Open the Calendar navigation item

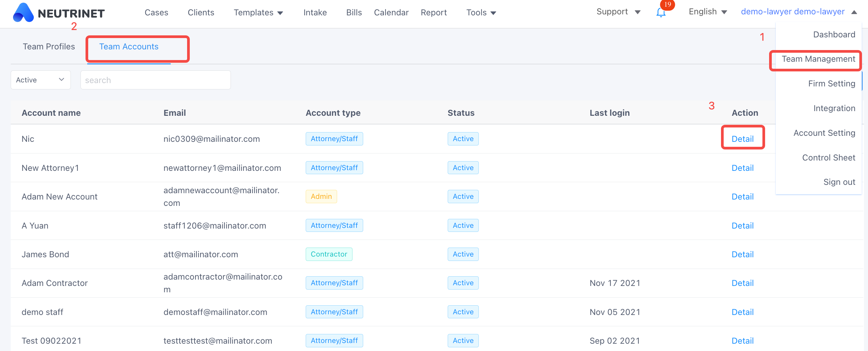pos(391,13)
